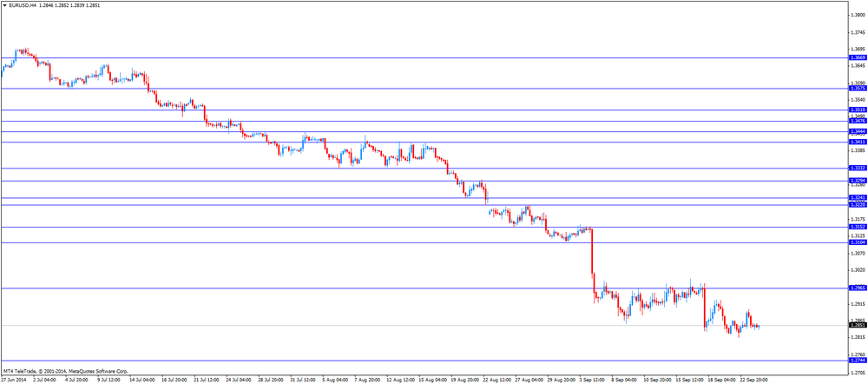Viewport: 868px width, 384px height.
Task: Select the 1.3220 horizontal level label
Action: [x=858, y=205]
